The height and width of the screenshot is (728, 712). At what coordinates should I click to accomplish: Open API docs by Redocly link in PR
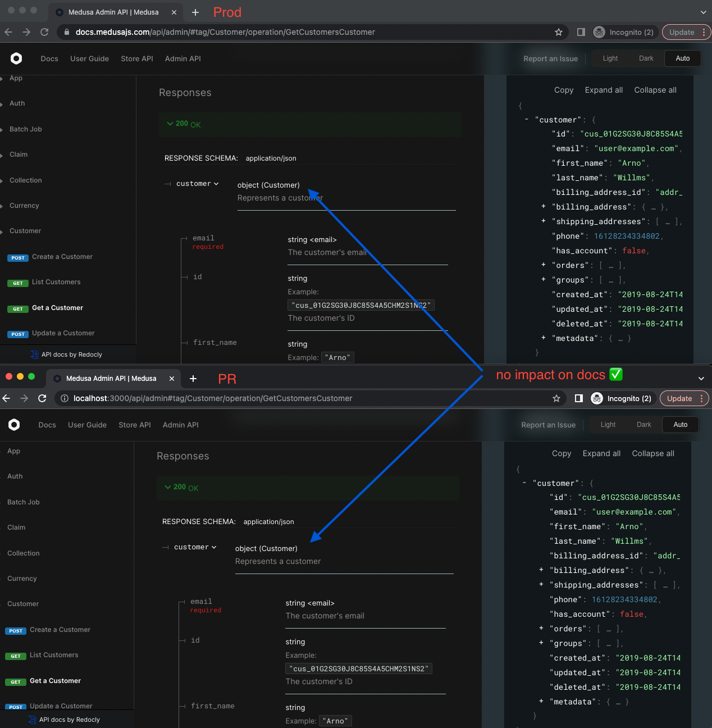click(x=70, y=720)
